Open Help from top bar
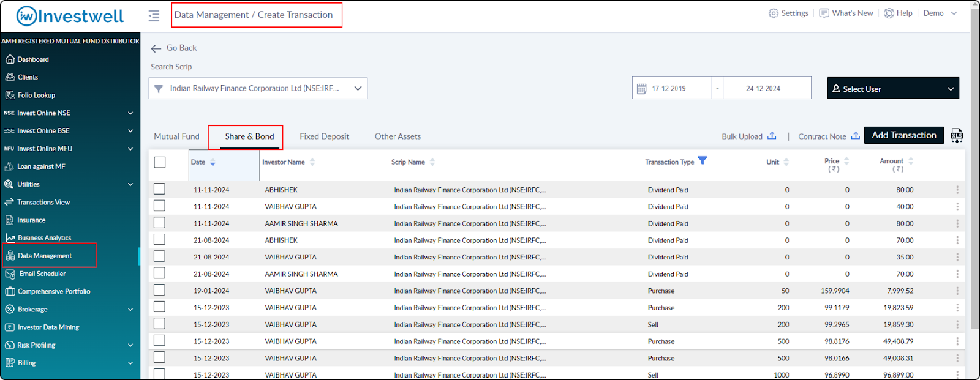Image resolution: width=980 pixels, height=380 pixels. tap(898, 13)
